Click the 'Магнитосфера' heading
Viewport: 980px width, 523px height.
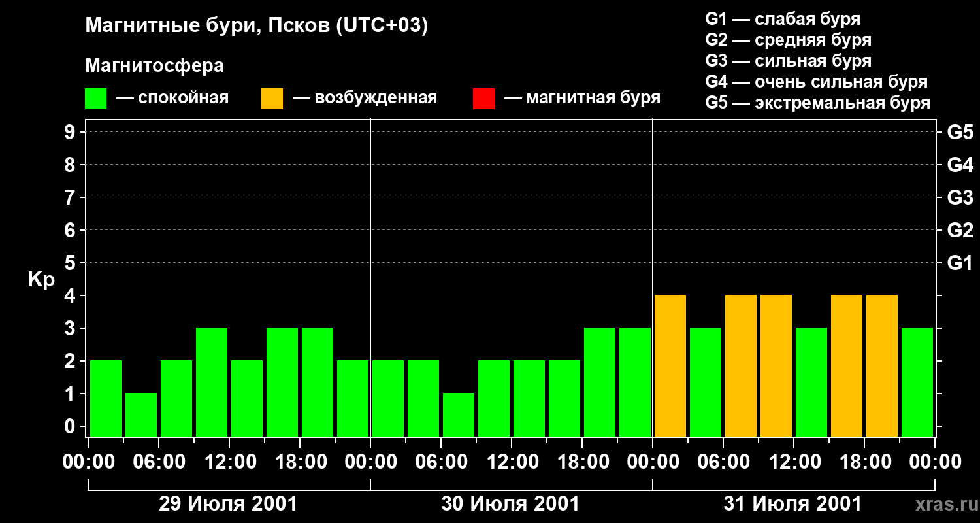point(154,66)
